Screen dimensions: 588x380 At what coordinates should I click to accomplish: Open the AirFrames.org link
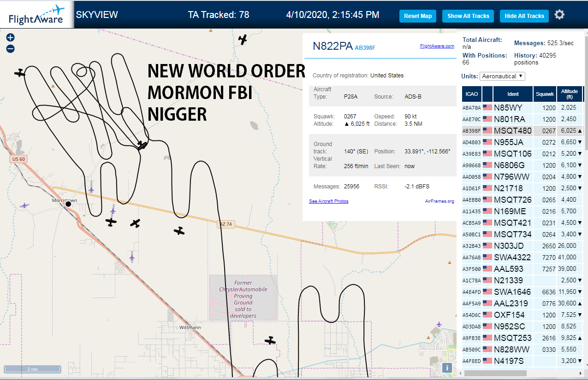pyautogui.click(x=440, y=201)
